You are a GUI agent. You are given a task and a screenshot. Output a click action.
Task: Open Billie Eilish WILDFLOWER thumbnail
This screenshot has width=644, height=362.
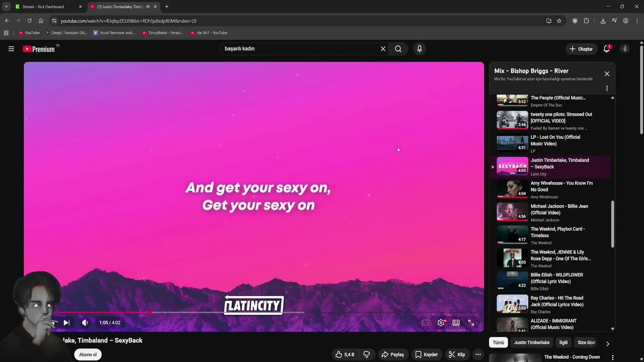tap(512, 282)
